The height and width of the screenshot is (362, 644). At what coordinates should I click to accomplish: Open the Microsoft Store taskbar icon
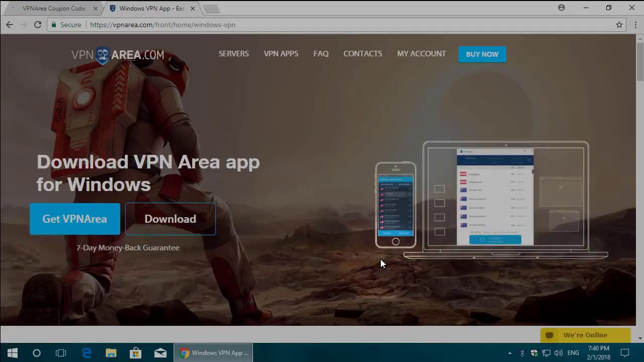pos(135,353)
